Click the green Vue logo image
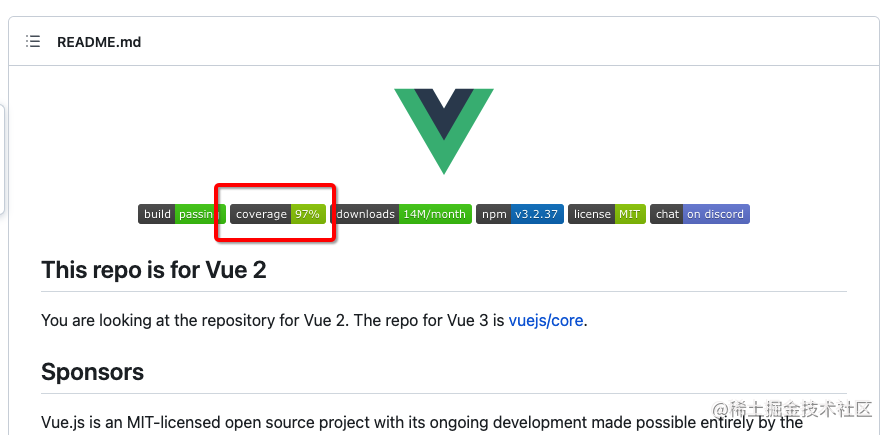Image resolution: width=888 pixels, height=435 pixels. pos(443,130)
